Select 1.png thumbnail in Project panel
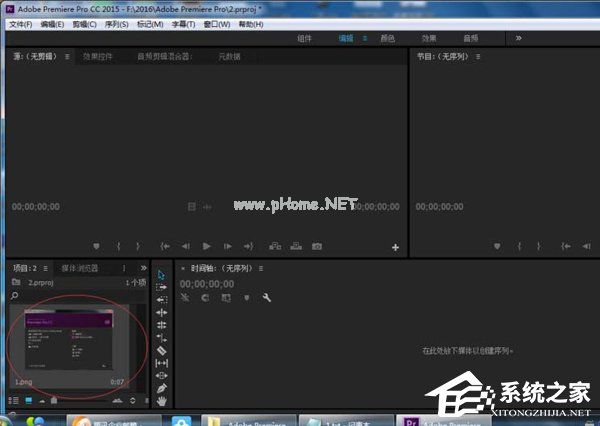600x426 pixels. 69,340
